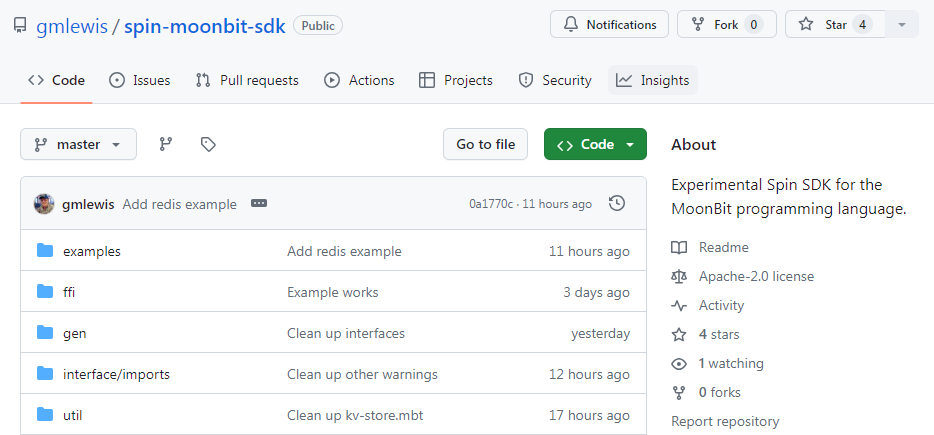The height and width of the screenshot is (435, 934).
Task: Click the ffi folder icon
Action: 45,291
